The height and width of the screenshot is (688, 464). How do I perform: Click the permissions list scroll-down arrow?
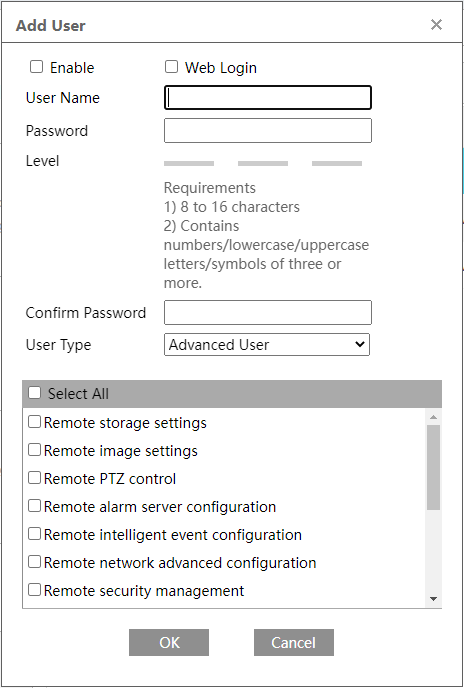point(434,599)
